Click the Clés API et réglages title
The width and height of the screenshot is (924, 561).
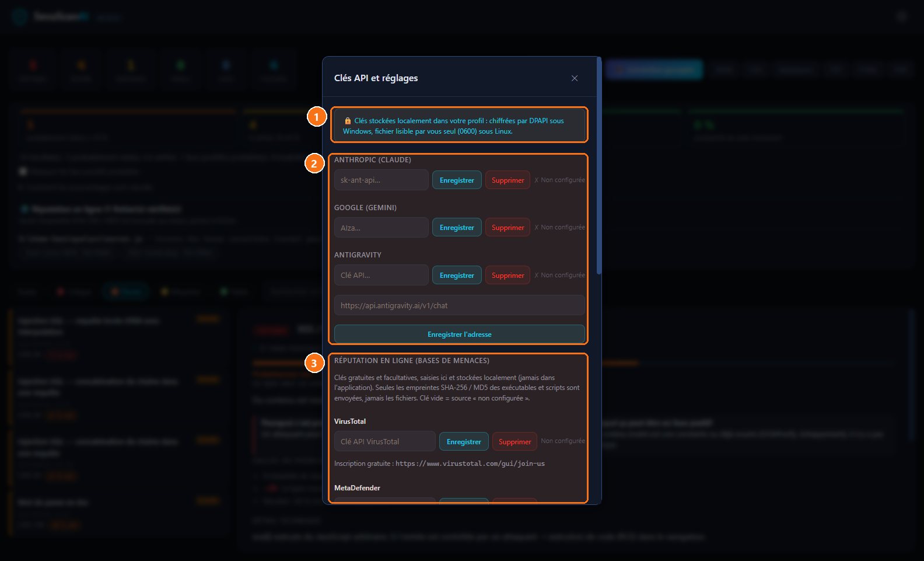point(376,78)
